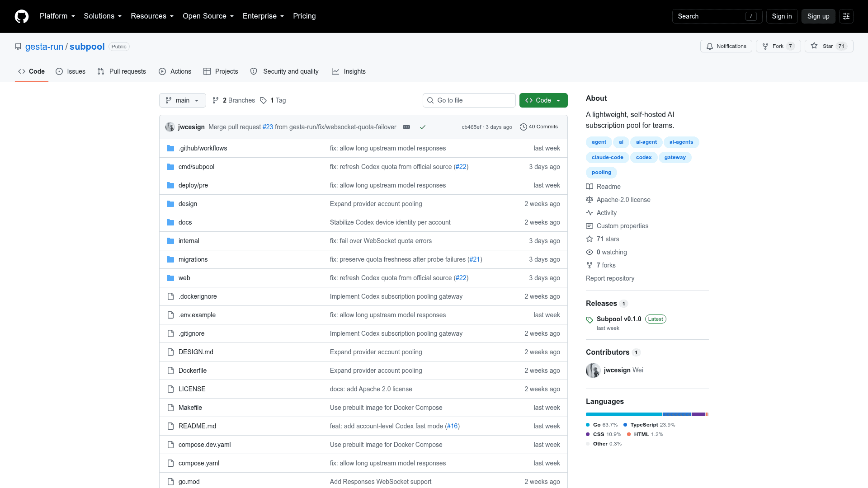Open the #21 link in migrations row

[x=475, y=259]
